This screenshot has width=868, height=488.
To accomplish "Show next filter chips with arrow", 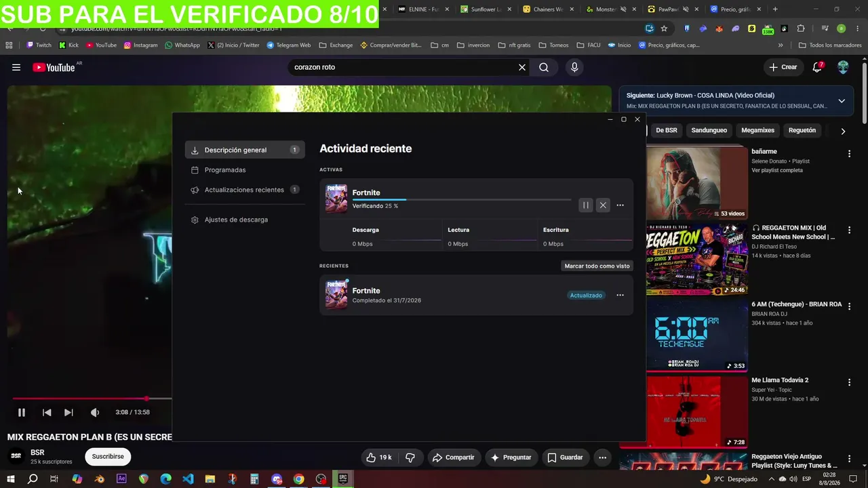I will click(x=843, y=131).
